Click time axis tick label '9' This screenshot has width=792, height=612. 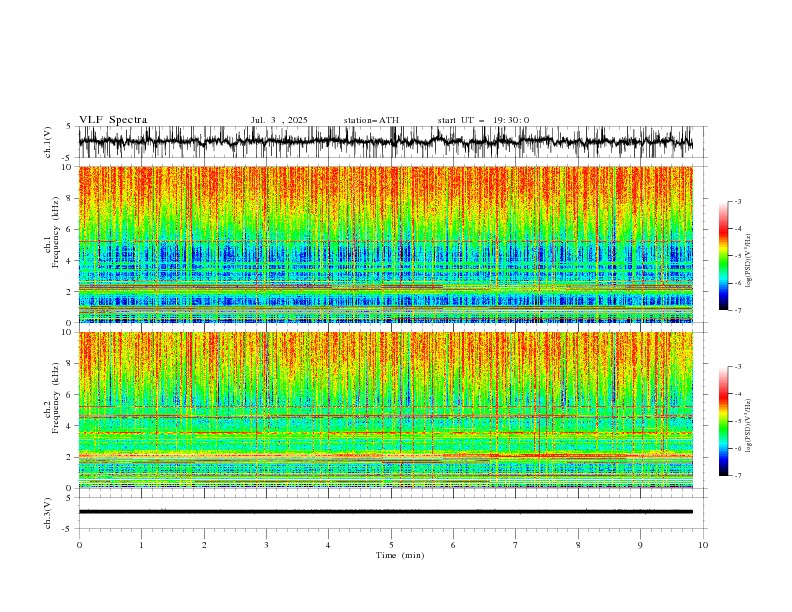640,545
